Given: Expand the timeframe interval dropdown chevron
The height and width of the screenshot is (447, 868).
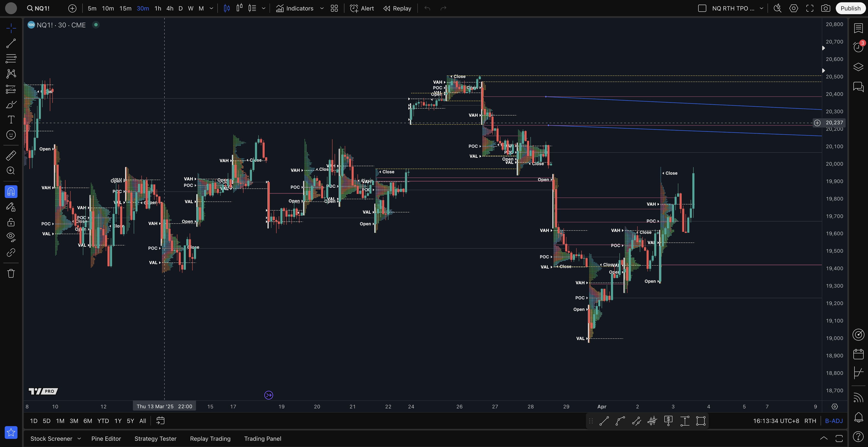Looking at the screenshot, I should [x=211, y=8].
